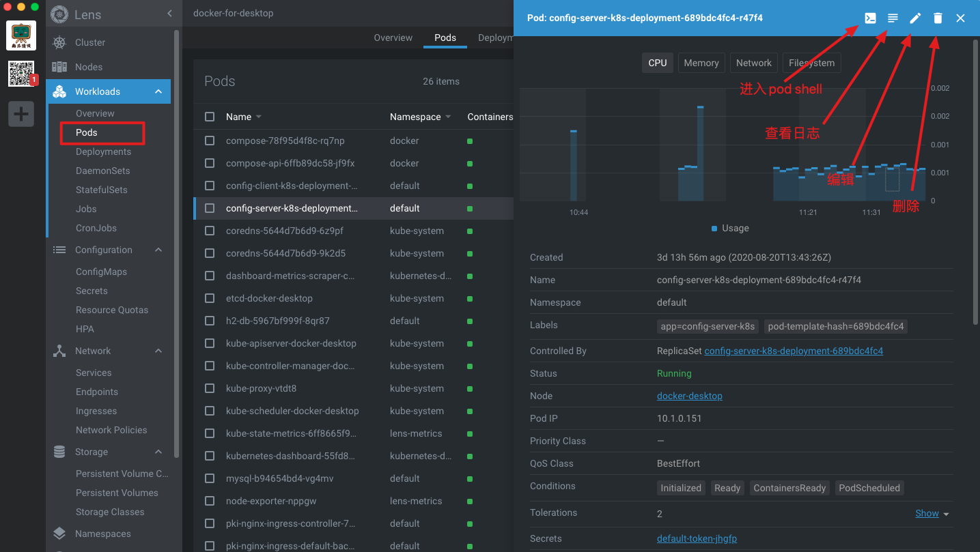Collapse the Network section chevron
Viewport: 980px width, 552px height.
point(158,351)
